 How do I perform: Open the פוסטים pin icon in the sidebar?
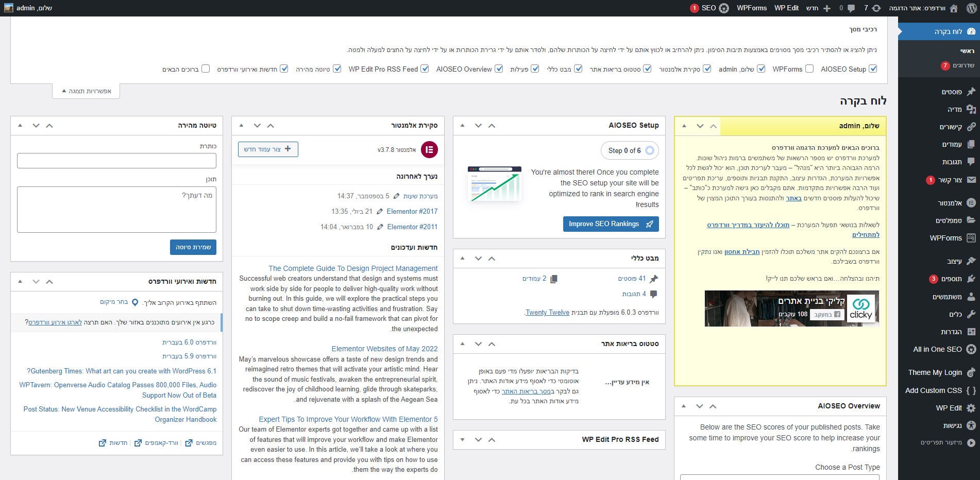pyautogui.click(x=971, y=92)
